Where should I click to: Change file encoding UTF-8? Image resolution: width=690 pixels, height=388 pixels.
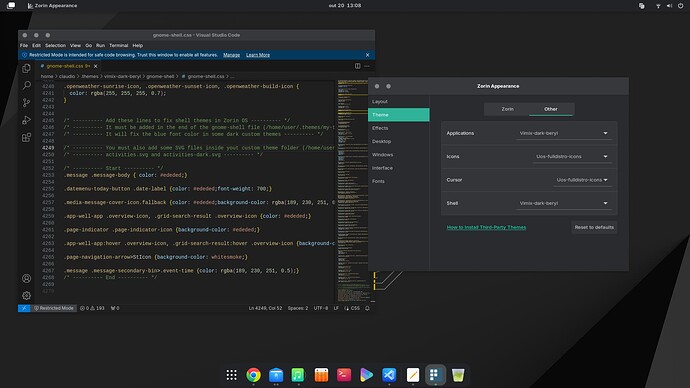321,308
